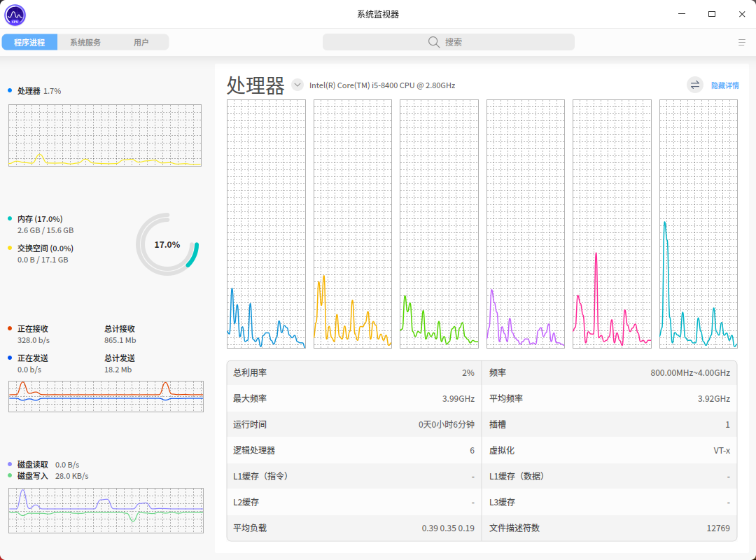Click the 隐藏详情 link
Screen dimensions: 756x560
tap(724, 85)
